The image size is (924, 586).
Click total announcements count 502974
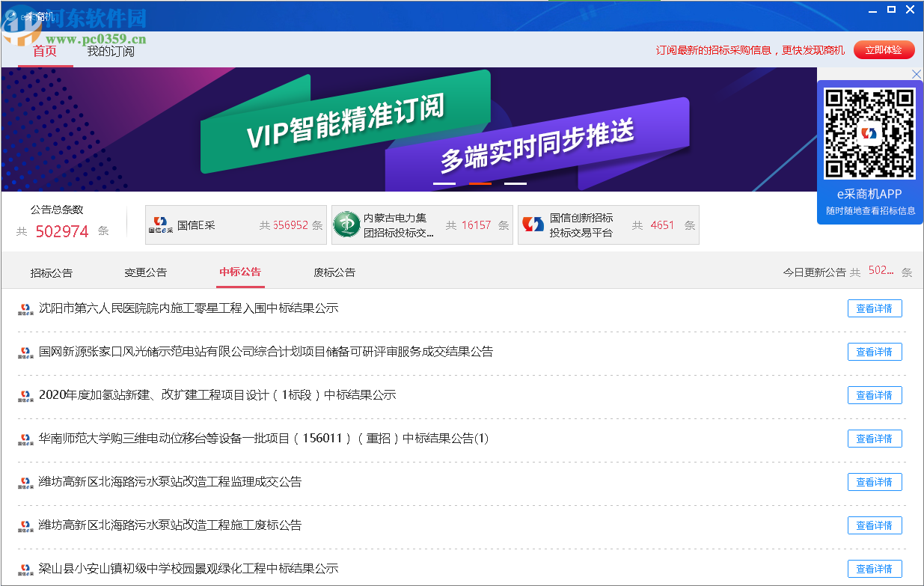coord(62,231)
